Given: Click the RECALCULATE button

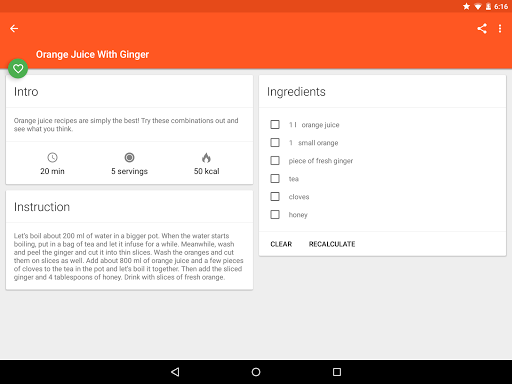Looking at the screenshot, I should 332,244.
